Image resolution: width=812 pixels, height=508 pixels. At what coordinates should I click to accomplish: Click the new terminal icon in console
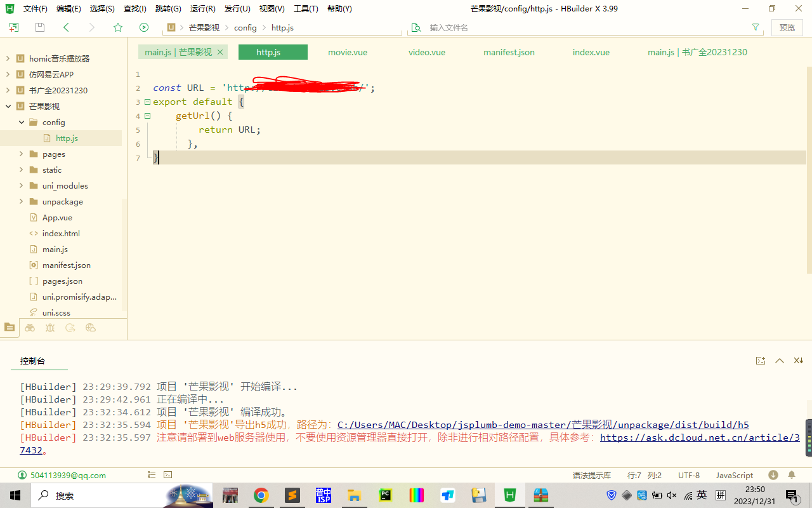(x=761, y=361)
